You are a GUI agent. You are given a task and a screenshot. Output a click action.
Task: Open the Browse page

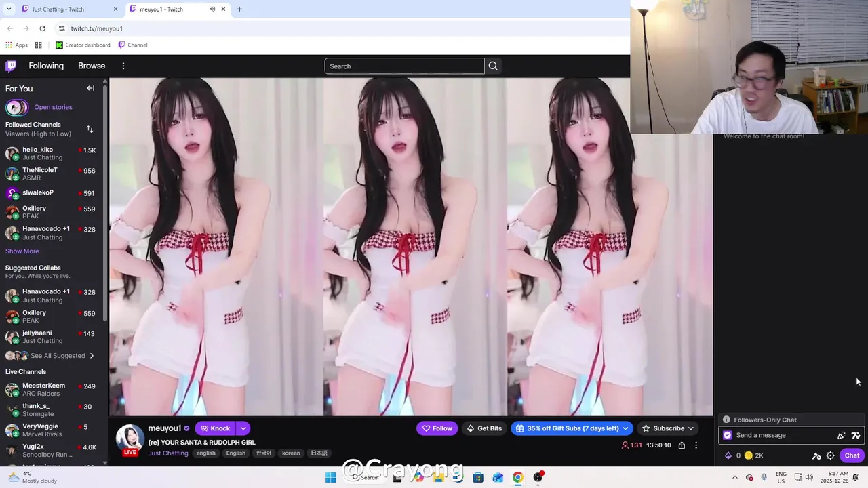pos(92,66)
